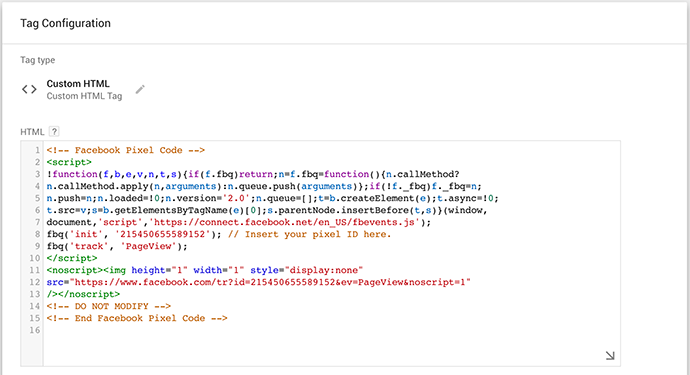The image size is (690, 375).
Task: Click the Custom HTML code brackets icon
Action: (29, 89)
